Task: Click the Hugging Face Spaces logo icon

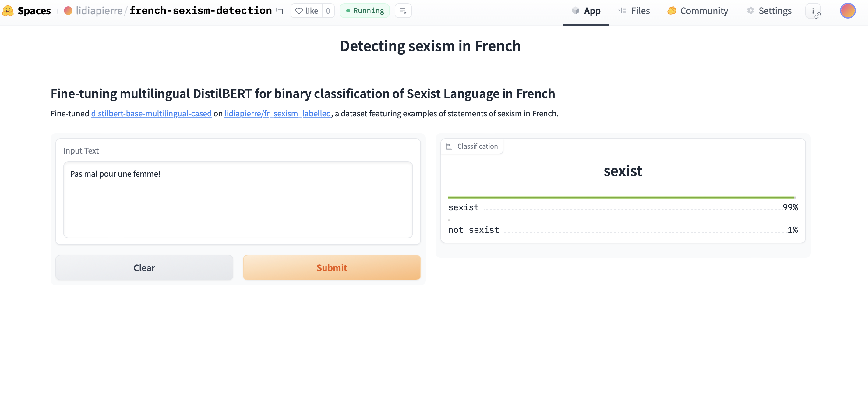Action: (8, 11)
